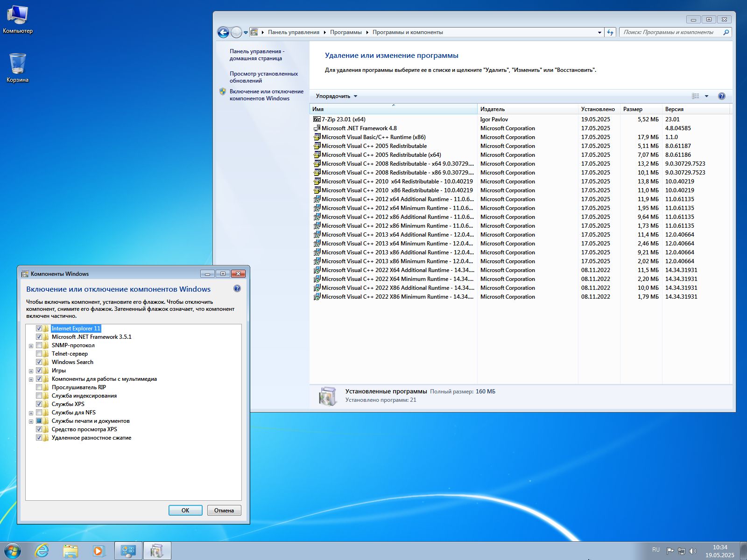Image resolution: width=747 pixels, height=560 pixels.
Task: Expand the Службы для NFS node
Action: click(x=31, y=413)
